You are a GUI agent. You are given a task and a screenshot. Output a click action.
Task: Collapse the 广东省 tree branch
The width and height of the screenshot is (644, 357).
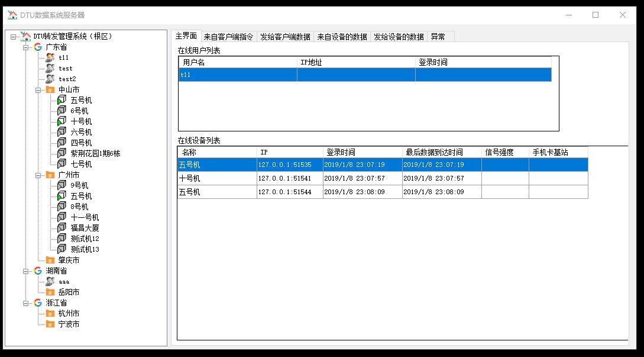(25, 47)
